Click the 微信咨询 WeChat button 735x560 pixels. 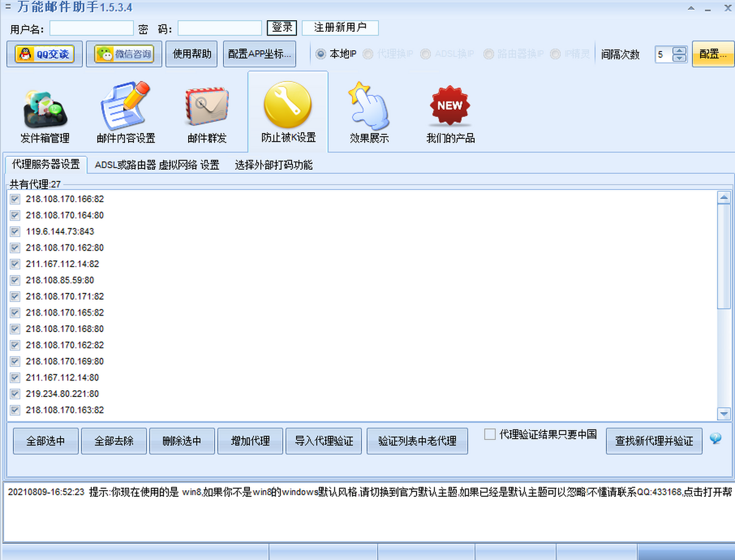[124, 54]
